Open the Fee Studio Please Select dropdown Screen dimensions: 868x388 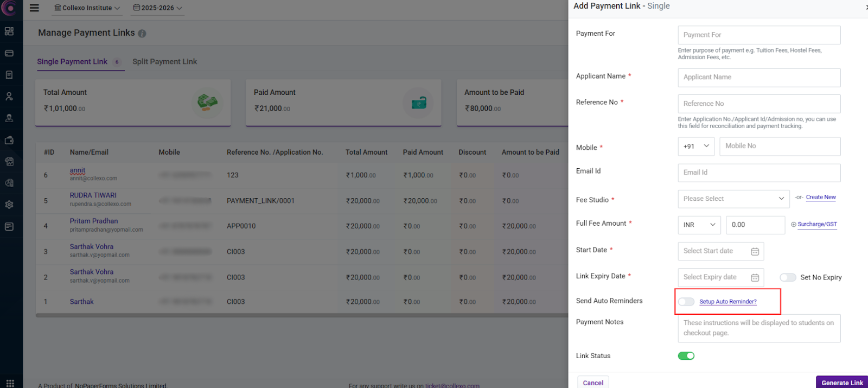(733, 199)
